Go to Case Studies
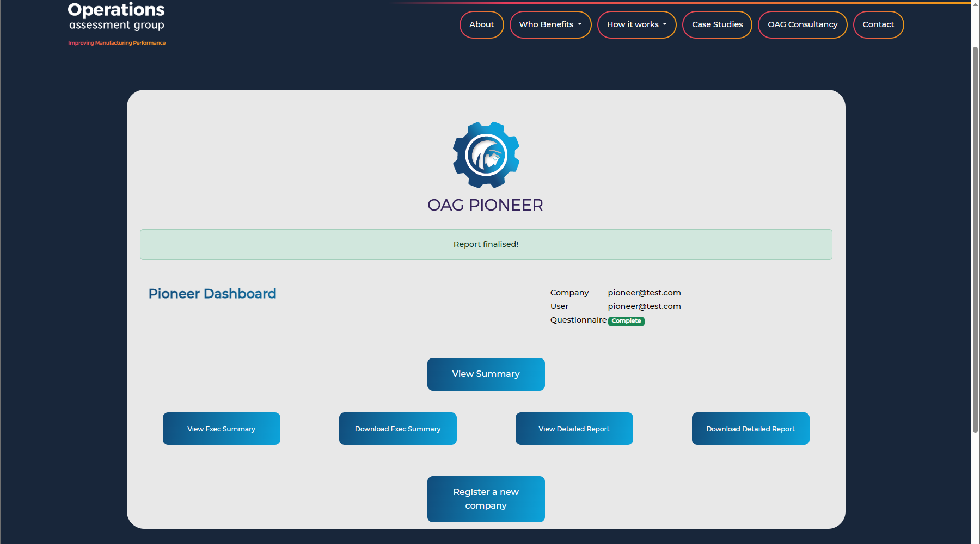This screenshot has height=544, width=980. (717, 24)
